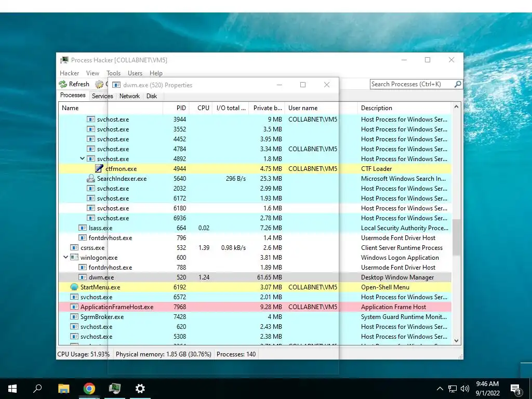Image resolution: width=532 pixels, height=399 pixels.
Task: Open File Explorer from taskbar
Action: [x=64, y=389]
